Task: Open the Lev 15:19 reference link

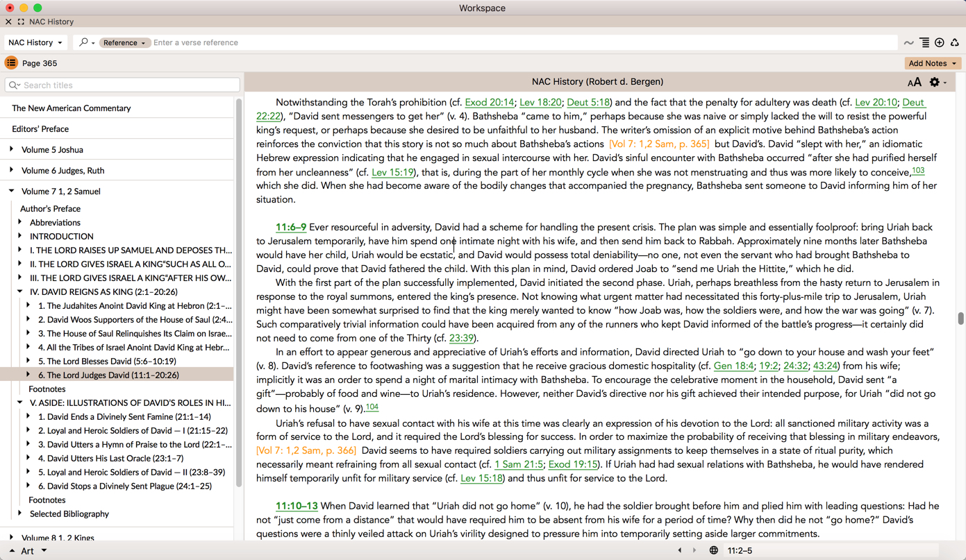Action: 393,172
